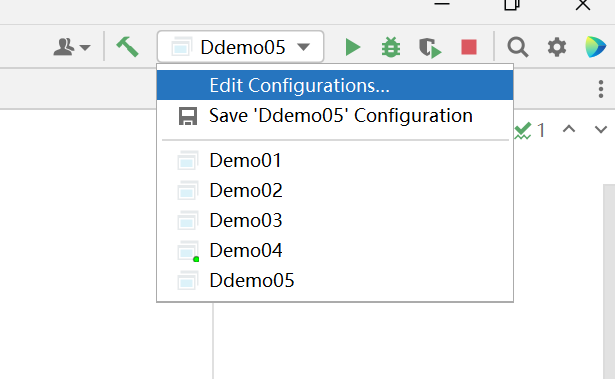Open Search Everywhere magnifier icon
Screen dimensions: 615x379
pos(518,47)
